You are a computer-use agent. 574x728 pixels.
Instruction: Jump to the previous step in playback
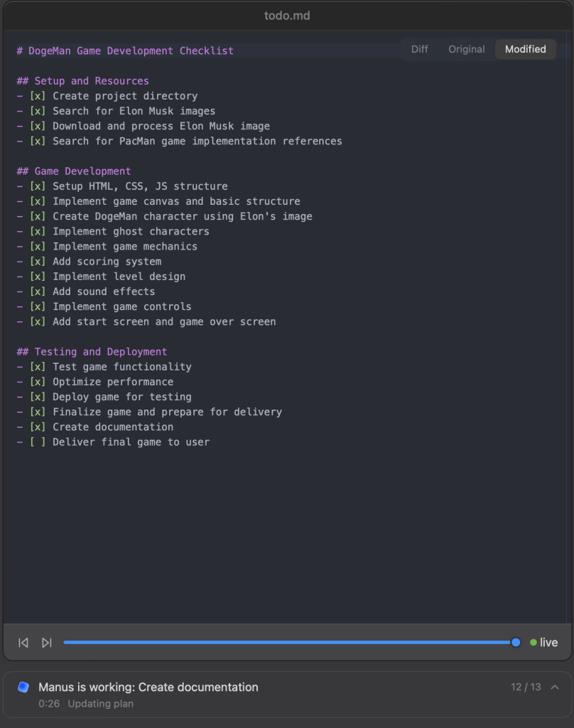(23, 643)
